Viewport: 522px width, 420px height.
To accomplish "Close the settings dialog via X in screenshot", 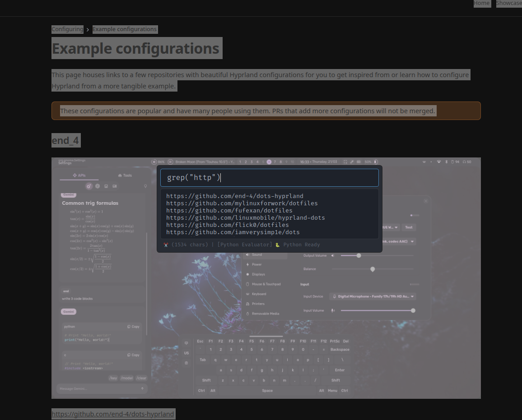I will (x=426, y=201).
